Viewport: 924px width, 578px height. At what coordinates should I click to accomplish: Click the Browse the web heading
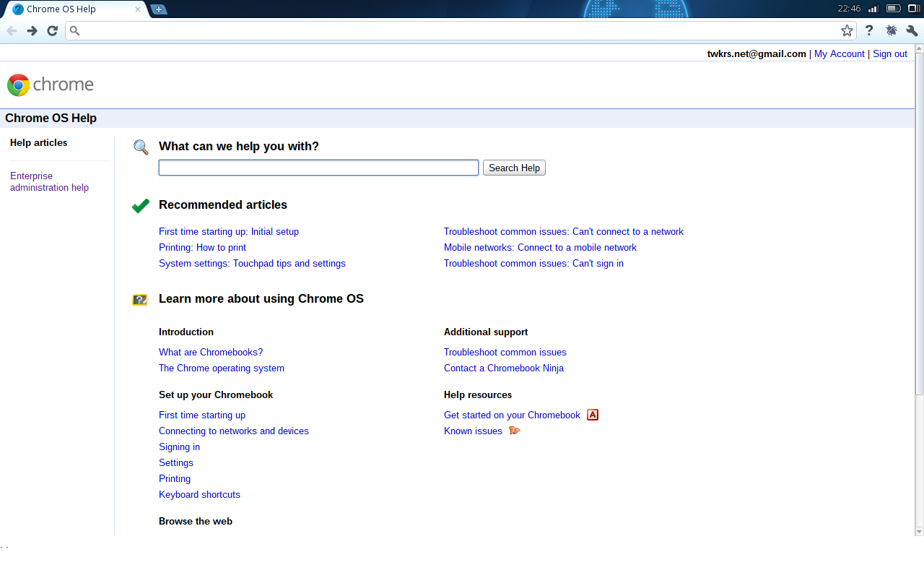pyautogui.click(x=196, y=521)
